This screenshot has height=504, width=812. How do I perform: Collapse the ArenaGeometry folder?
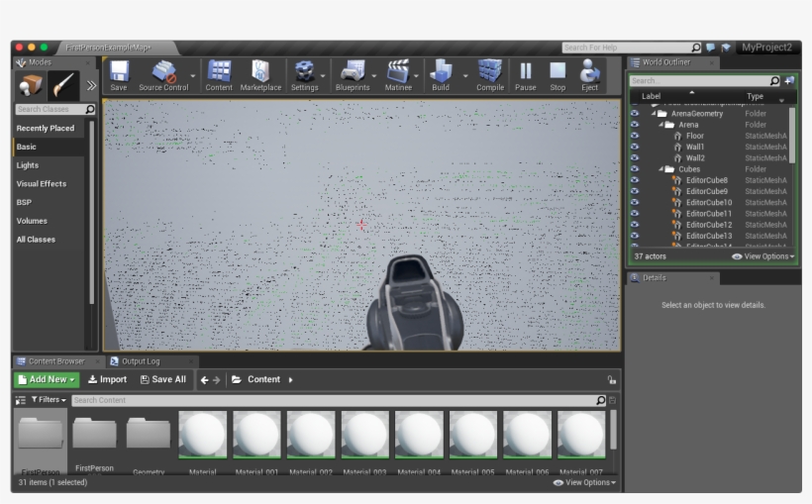tap(654, 114)
